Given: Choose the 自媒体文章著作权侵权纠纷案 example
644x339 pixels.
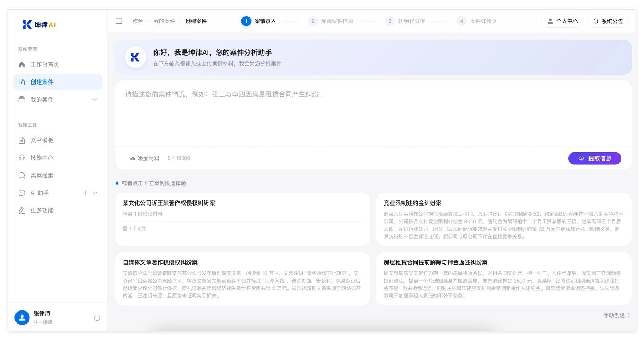Looking at the screenshot, I should pos(243,279).
